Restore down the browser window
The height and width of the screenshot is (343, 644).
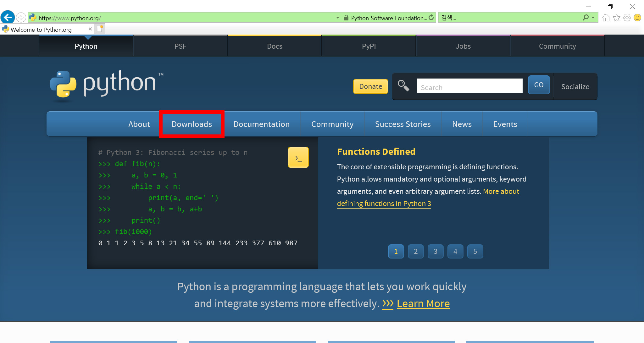tap(610, 7)
